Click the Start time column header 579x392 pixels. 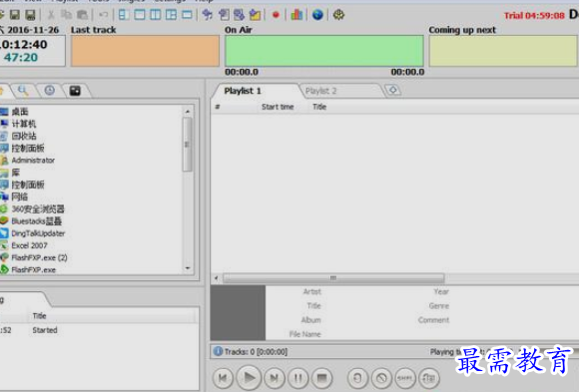click(x=278, y=107)
